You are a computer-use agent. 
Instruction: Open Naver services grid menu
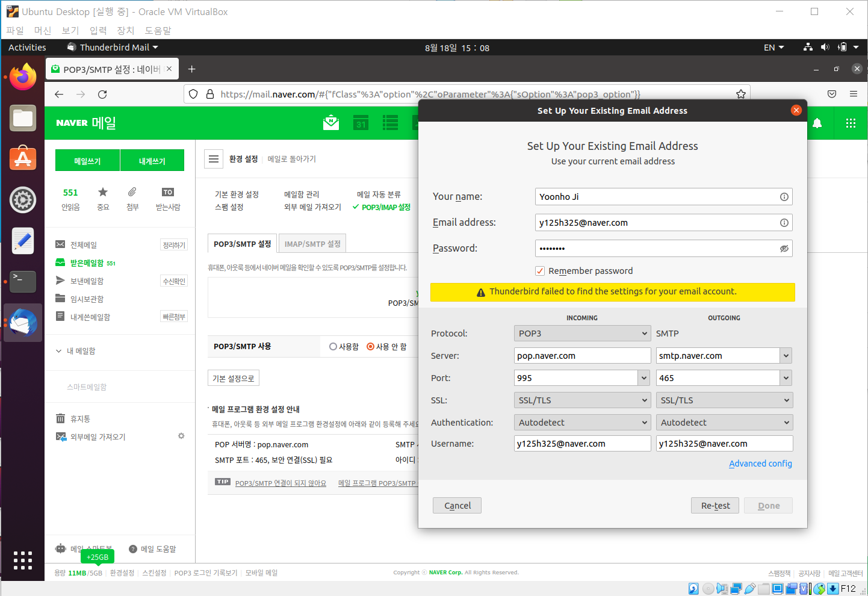tap(851, 123)
